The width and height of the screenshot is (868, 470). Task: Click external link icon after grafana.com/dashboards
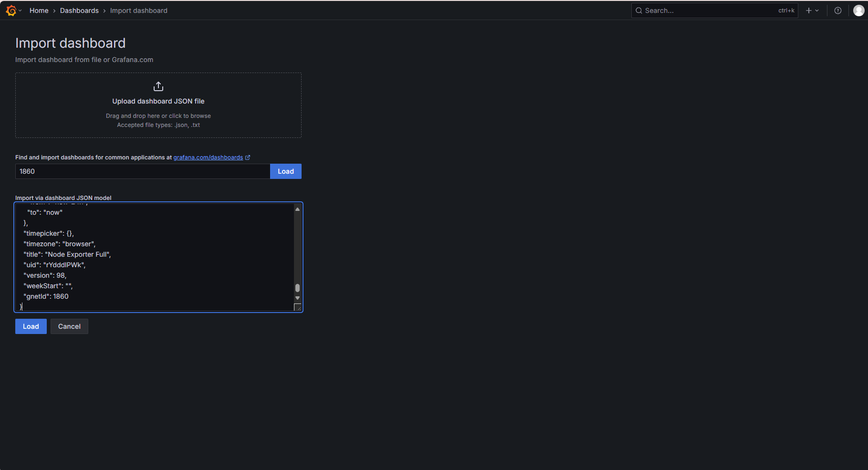pyautogui.click(x=248, y=157)
